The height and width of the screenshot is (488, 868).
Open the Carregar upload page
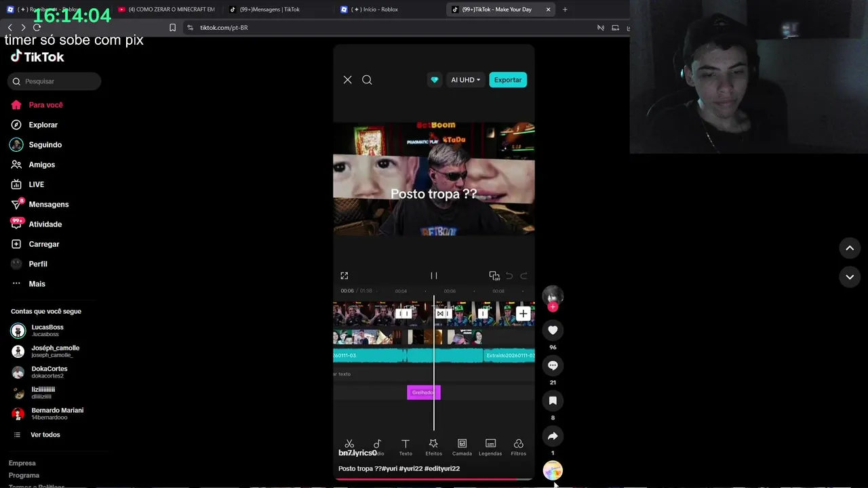coord(43,244)
